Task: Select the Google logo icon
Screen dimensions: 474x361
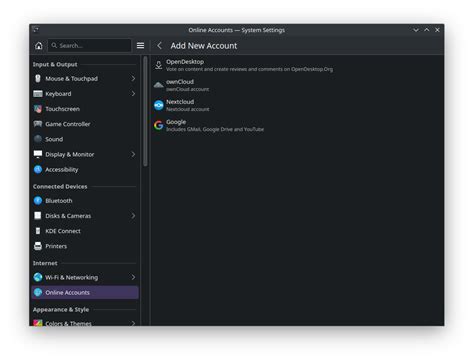Action: click(x=159, y=125)
